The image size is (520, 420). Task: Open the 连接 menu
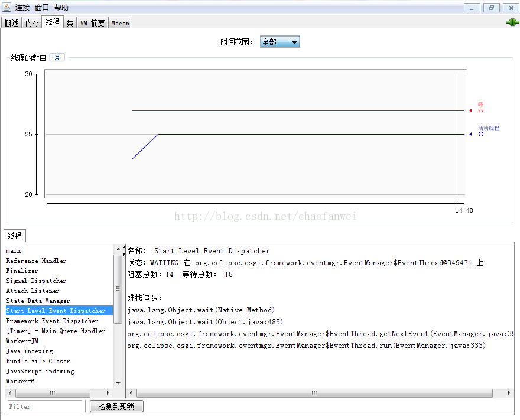[22, 7]
